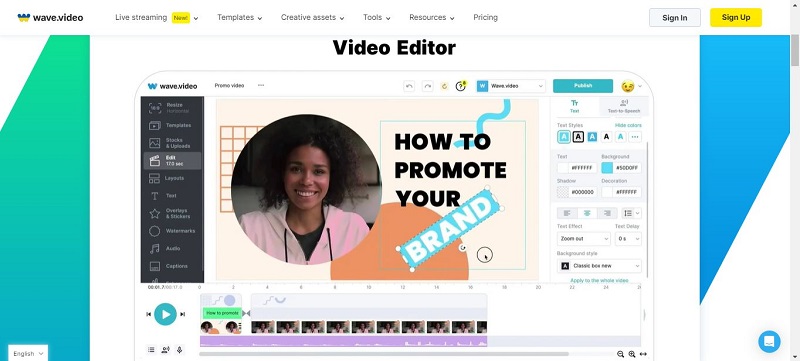This screenshot has width=800, height=361.
Task: Select the plain black A text style
Action: click(x=606, y=137)
